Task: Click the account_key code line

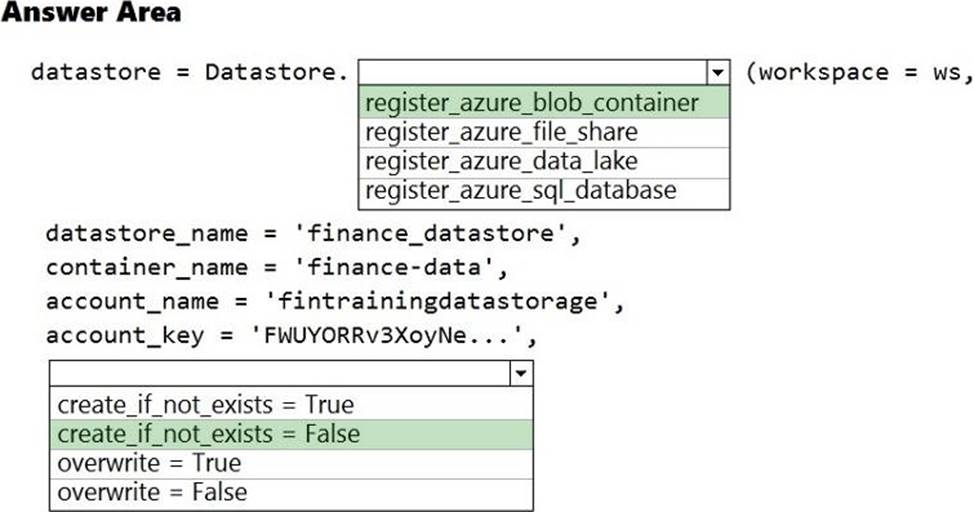Action: click(x=291, y=336)
